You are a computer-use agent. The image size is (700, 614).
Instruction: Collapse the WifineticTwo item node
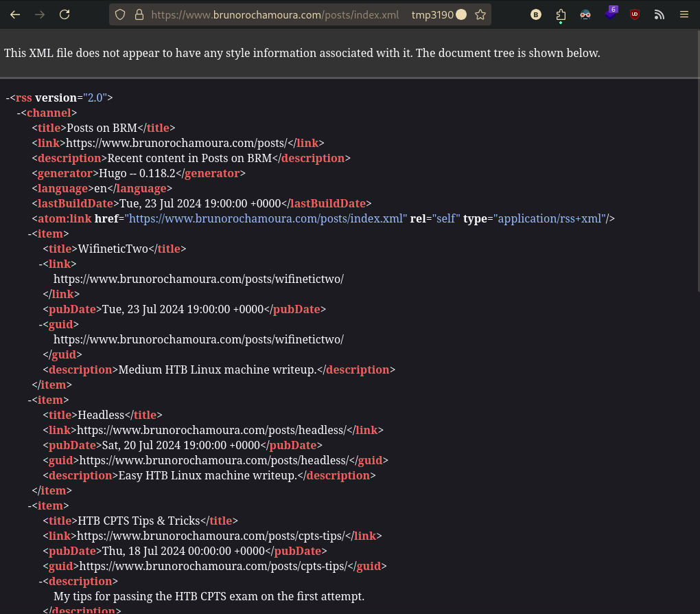coord(30,234)
